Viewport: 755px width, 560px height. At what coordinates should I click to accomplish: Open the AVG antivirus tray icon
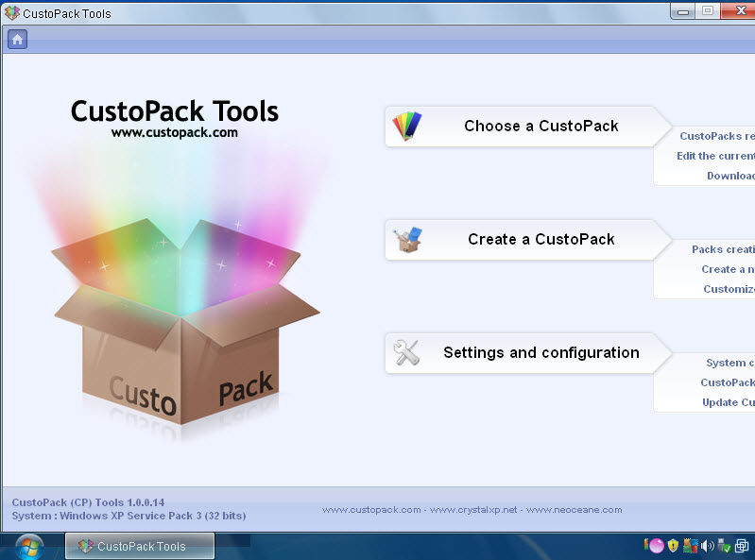(691, 546)
